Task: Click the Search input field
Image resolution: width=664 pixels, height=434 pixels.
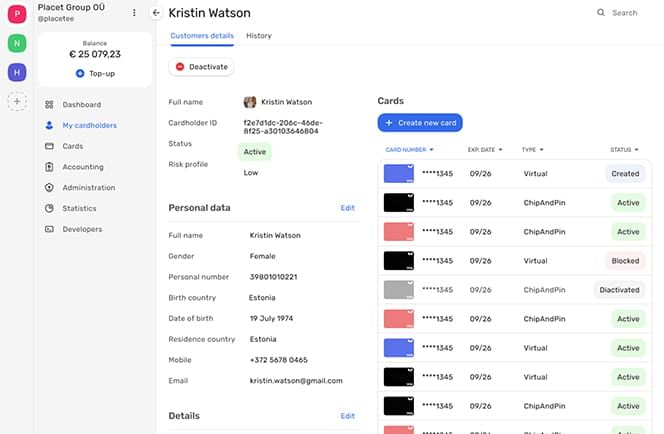Action: [x=625, y=13]
